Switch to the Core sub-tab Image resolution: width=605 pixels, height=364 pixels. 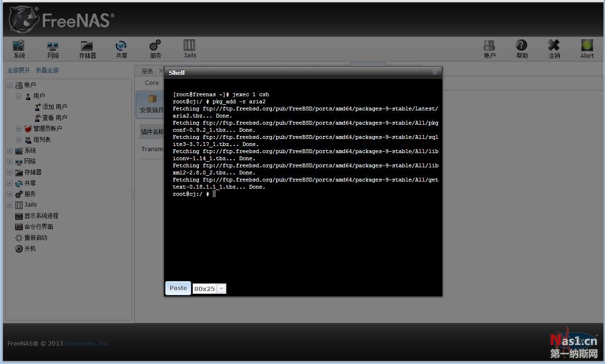pos(152,83)
